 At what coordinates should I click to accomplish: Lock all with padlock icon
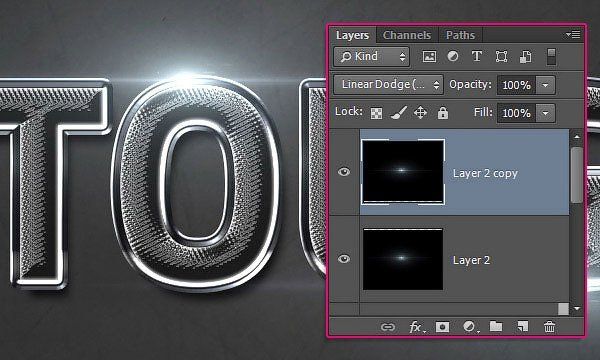(443, 113)
